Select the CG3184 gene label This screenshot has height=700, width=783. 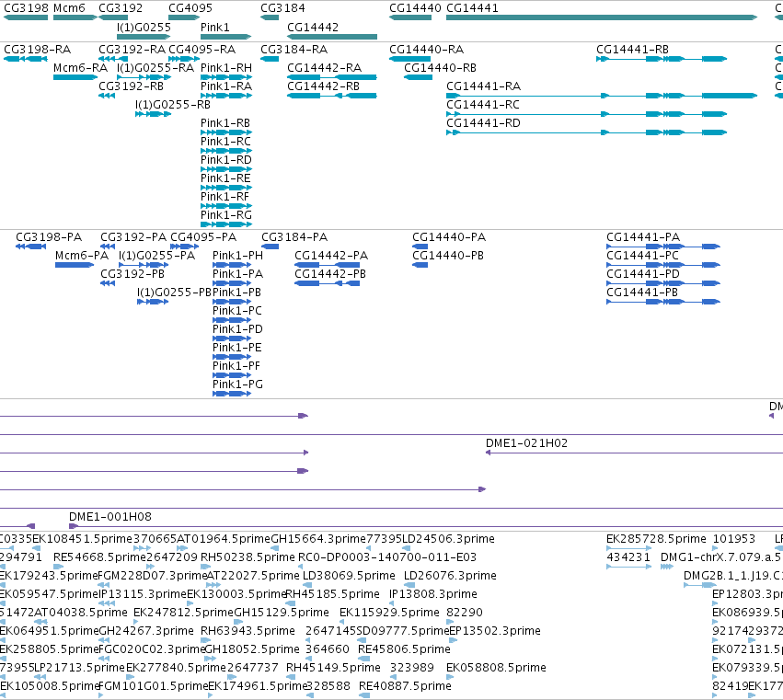tap(282, 8)
